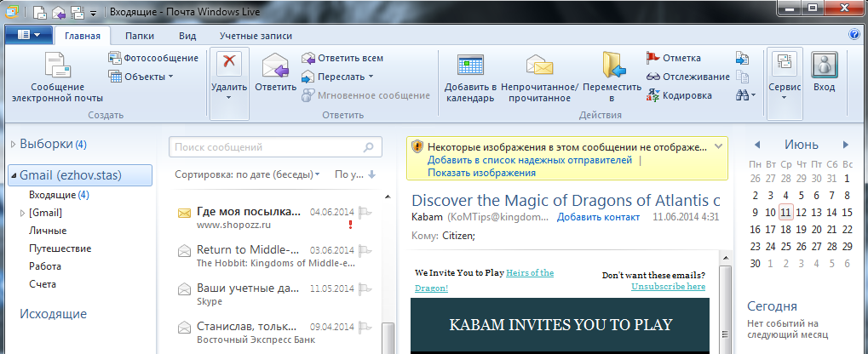Open Customize Quick Access Toolbar arrow
Image resolution: width=868 pixels, height=354 pixels.
click(x=93, y=12)
